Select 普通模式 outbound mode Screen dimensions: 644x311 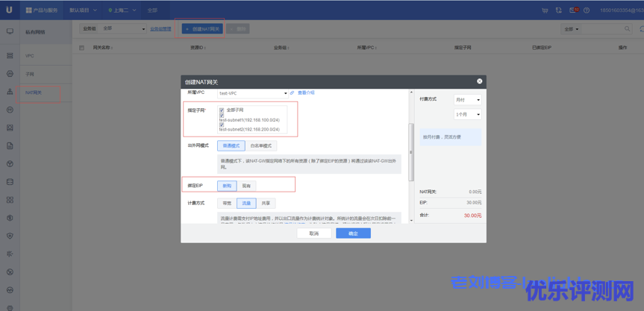(x=231, y=145)
